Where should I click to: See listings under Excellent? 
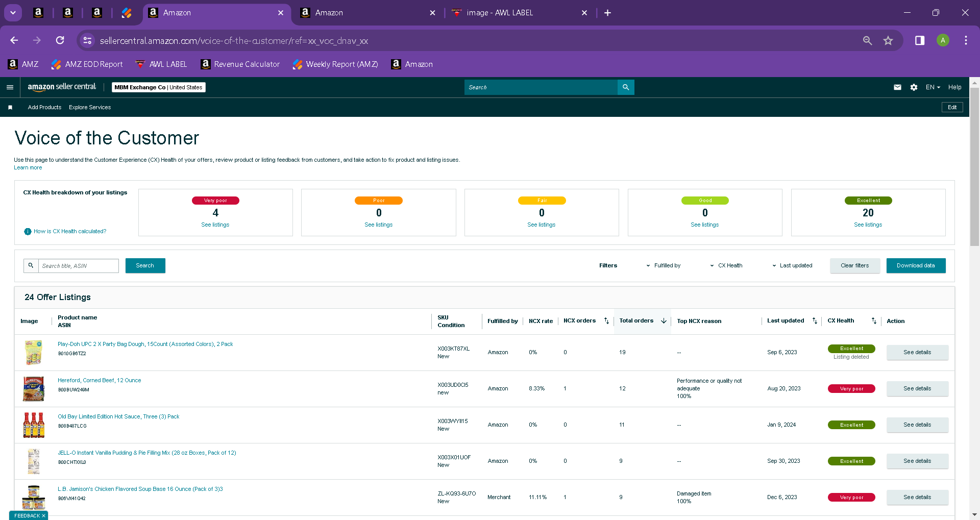click(868, 225)
